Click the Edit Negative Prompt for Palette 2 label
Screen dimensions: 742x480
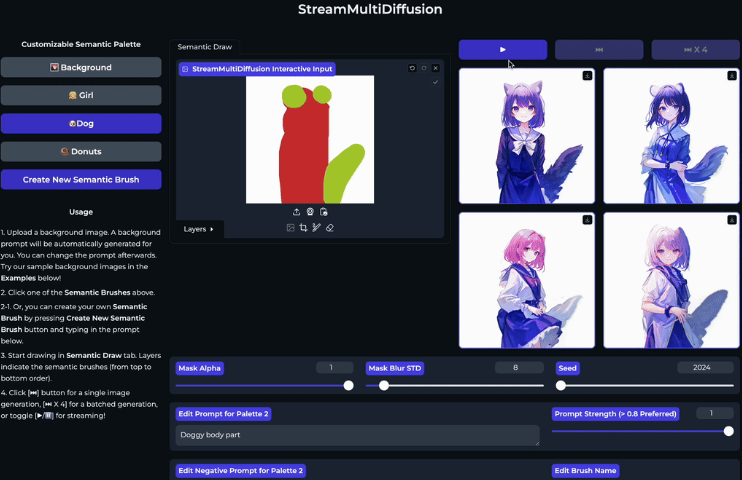click(x=240, y=471)
